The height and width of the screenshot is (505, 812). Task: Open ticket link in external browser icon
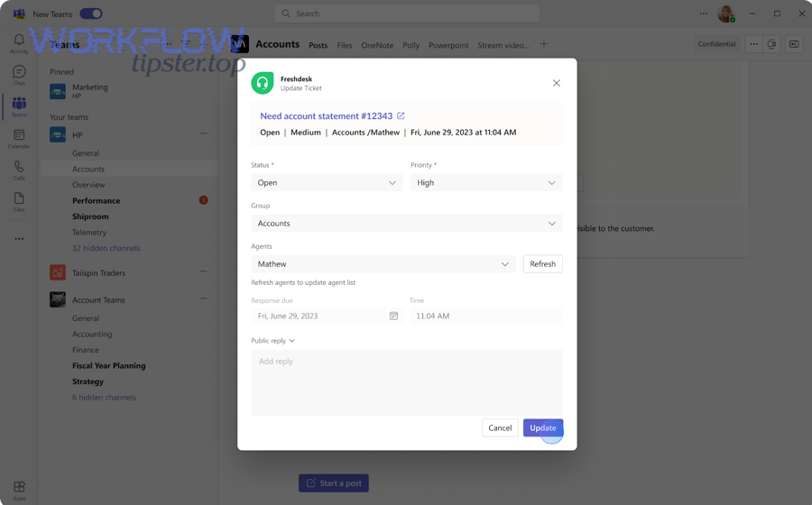[401, 116]
